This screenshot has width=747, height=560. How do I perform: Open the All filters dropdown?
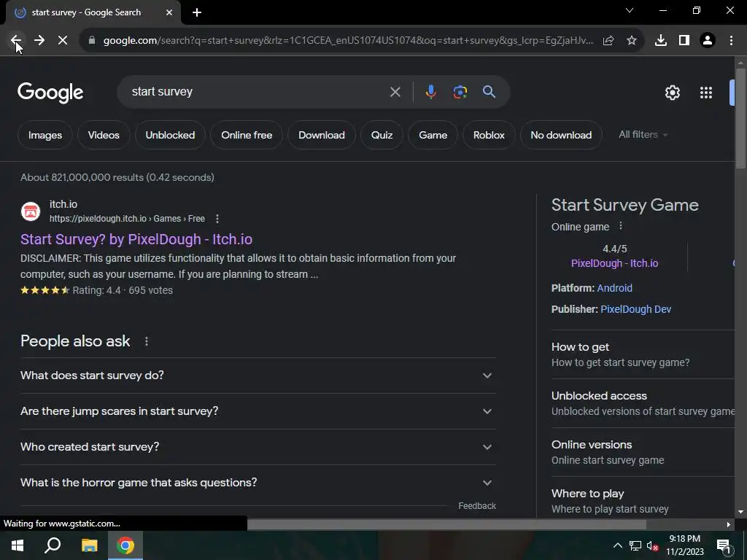pyautogui.click(x=643, y=135)
